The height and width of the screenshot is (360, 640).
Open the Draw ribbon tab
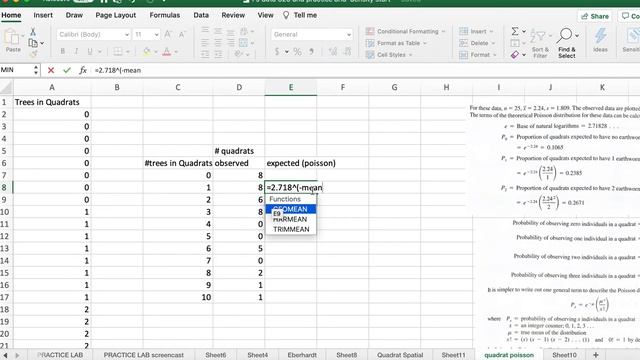[x=74, y=15]
